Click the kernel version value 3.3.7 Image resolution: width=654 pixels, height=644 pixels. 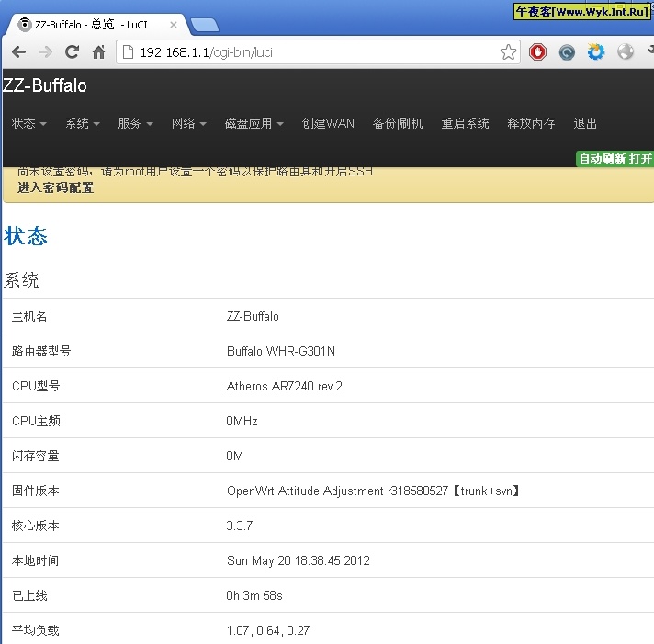[x=240, y=525]
